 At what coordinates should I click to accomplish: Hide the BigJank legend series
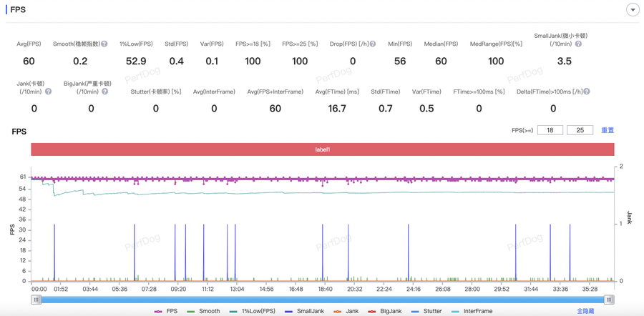pyautogui.click(x=385, y=312)
